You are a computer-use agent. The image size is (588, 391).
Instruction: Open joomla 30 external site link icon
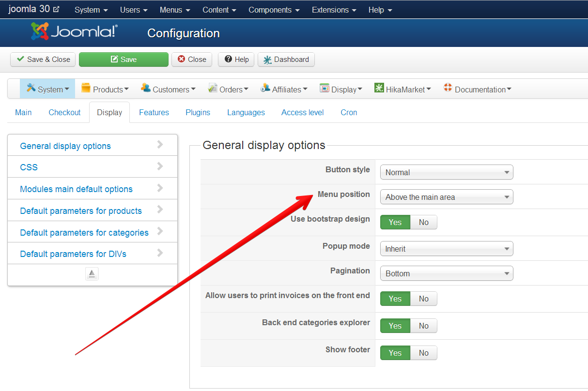coord(56,9)
